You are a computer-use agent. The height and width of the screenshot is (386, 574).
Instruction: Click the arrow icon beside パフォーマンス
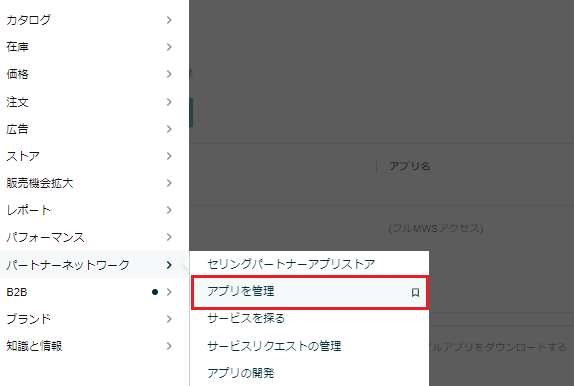(169, 237)
